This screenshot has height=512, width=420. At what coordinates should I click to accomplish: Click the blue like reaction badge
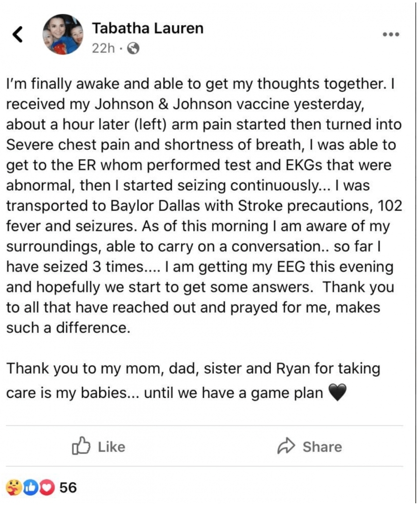pyautogui.click(x=31, y=487)
